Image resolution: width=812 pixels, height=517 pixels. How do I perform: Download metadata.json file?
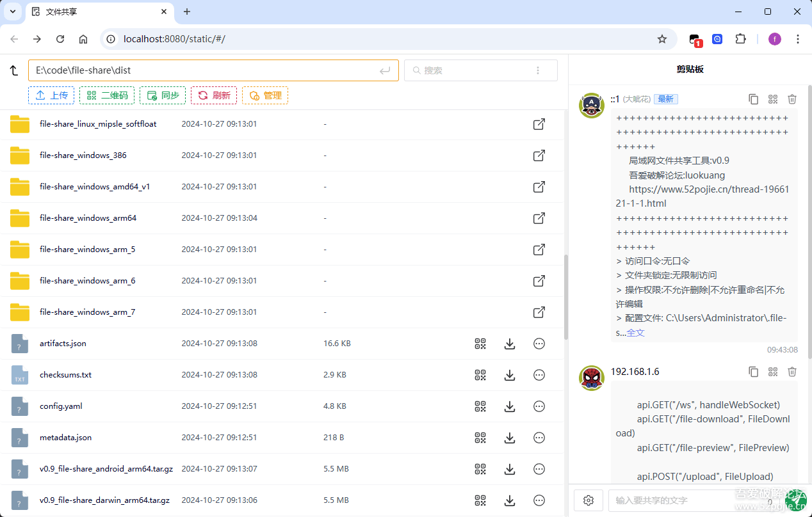tap(510, 438)
